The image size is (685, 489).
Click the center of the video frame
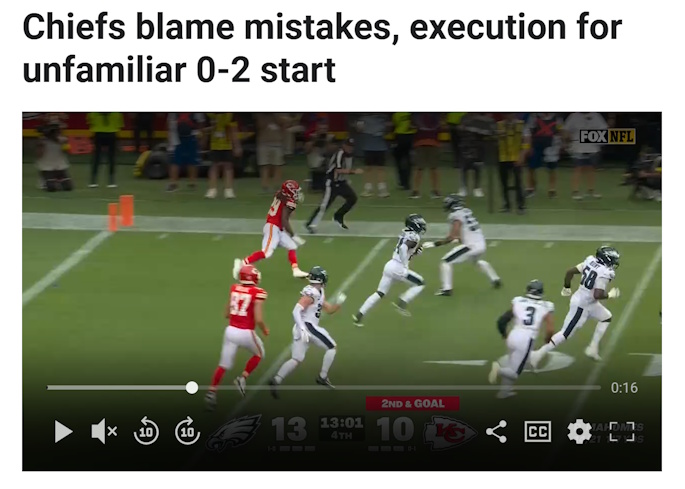pos(342,291)
